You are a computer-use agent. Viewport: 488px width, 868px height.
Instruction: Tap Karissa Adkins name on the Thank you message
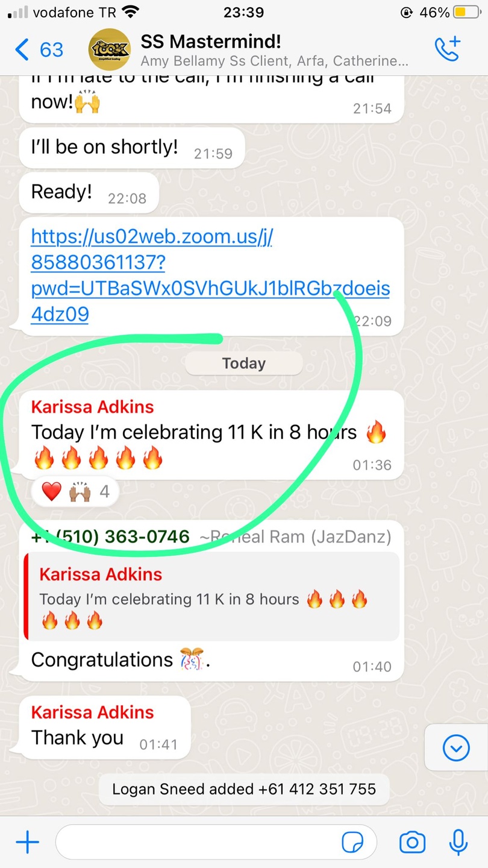click(x=93, y=712)
